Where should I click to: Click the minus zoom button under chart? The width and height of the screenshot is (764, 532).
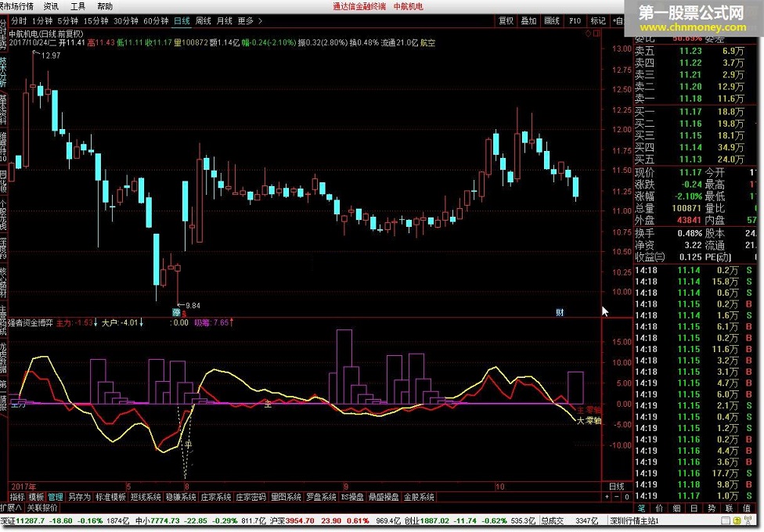617,498
